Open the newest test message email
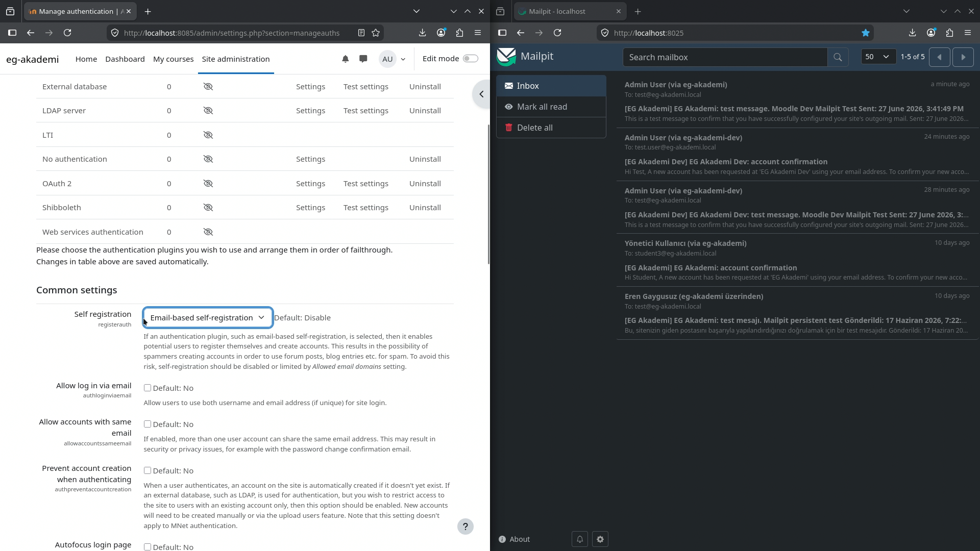 click(798, 101)
